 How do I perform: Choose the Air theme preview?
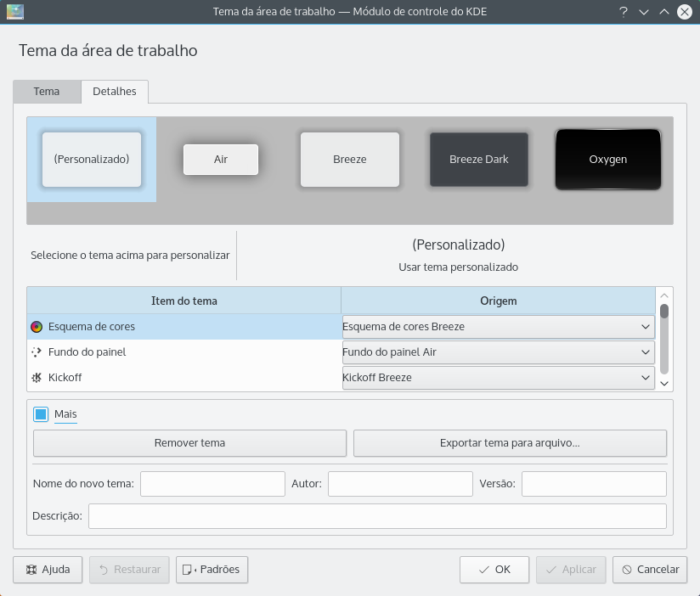(221, 160)
